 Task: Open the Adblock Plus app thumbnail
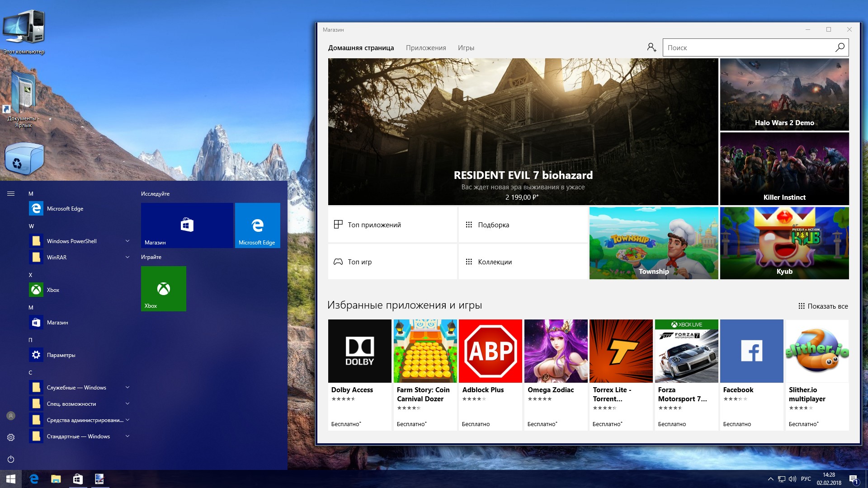tap(490, 351)
